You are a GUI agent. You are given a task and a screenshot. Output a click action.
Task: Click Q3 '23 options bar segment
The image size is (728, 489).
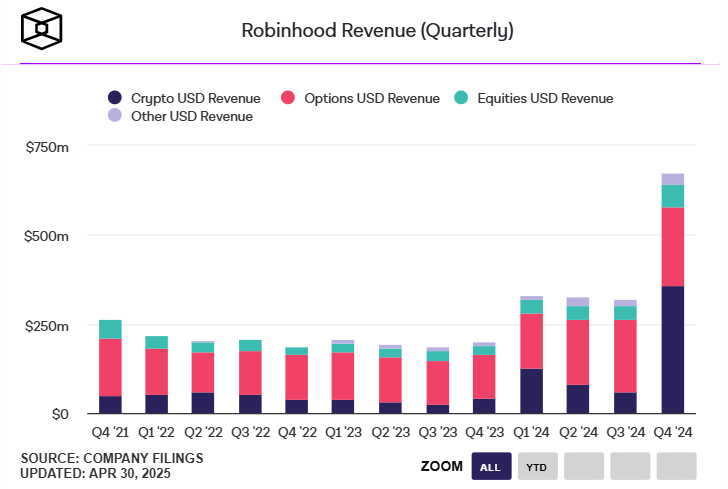click(x=438, y=383)
